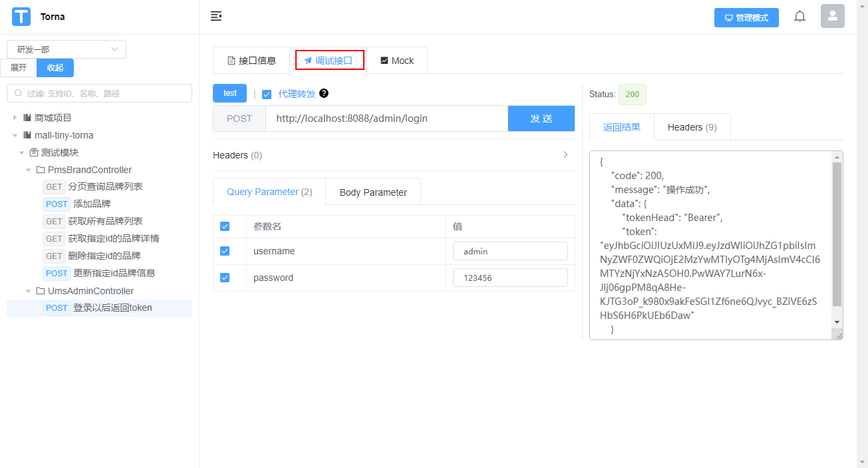This screenshot has width=868, height=468.
Task: Click the POST badge of 添加品牌
Action: [57, 204]
